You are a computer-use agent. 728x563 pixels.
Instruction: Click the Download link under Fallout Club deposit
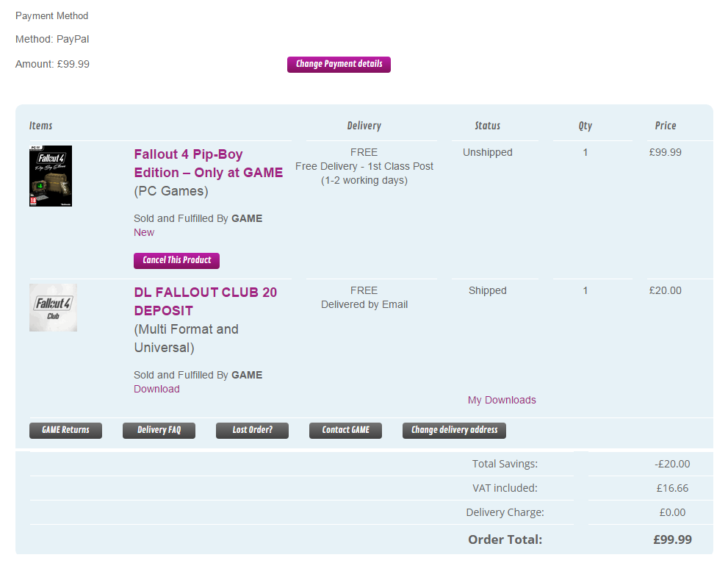[156, 389]
